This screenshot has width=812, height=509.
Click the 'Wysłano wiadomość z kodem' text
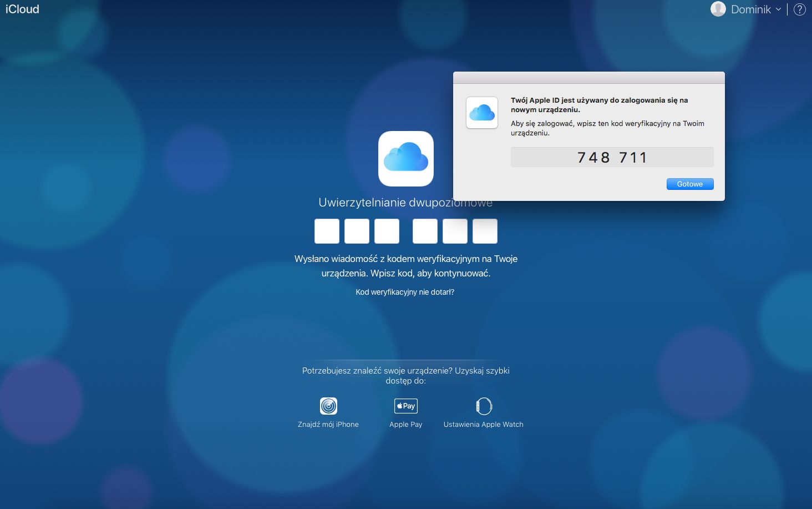406,266
